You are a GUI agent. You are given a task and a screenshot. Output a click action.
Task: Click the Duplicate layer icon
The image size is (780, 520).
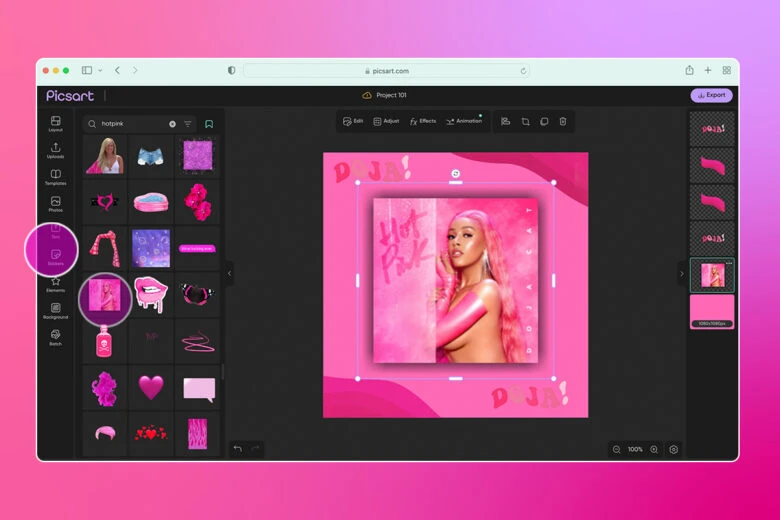click(544, 121)
